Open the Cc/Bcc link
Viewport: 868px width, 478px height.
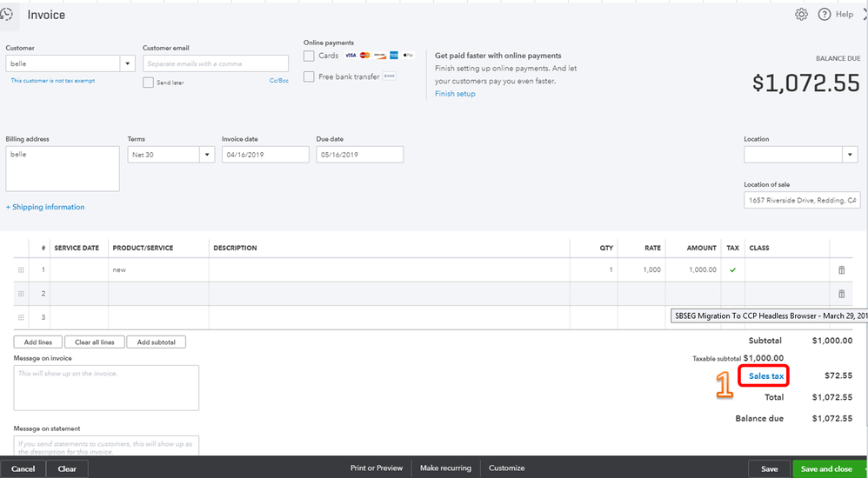click(x=279, y=80)
